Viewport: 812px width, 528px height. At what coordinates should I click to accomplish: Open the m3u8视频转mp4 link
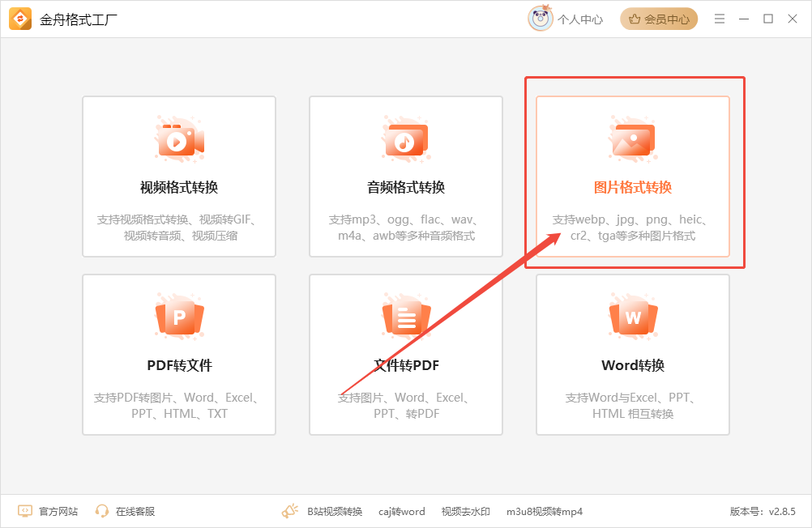[x=545, y=512]
